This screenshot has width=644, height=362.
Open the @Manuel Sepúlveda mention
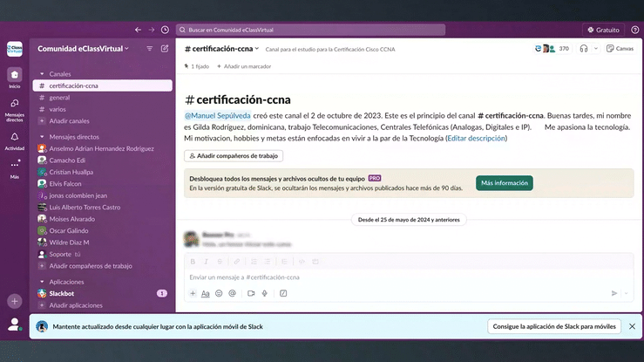(217, 115)
